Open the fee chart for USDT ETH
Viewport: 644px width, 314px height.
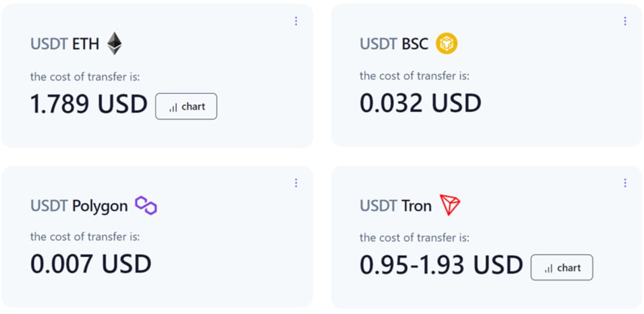186,106
